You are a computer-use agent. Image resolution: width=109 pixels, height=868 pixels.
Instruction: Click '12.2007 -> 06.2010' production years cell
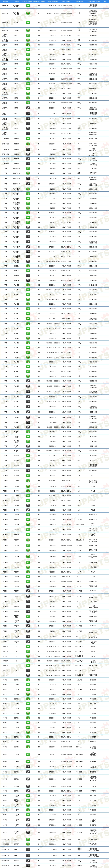click(x=53, y=6)
